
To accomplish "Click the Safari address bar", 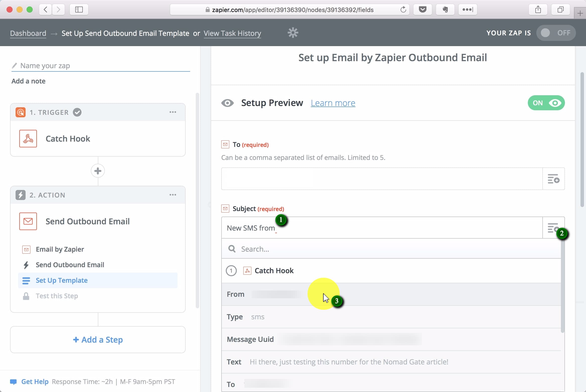I will [290, 10].
